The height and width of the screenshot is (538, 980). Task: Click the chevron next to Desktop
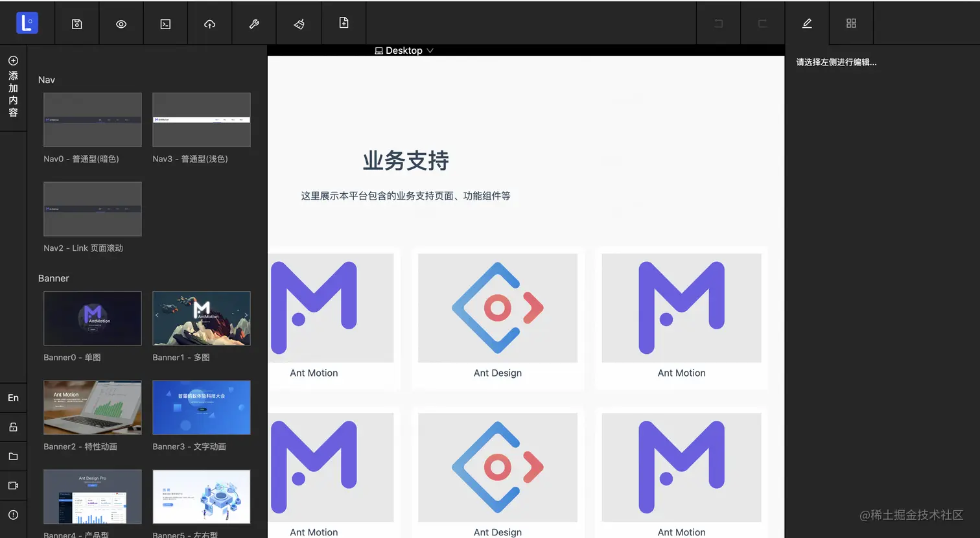click(x=430, y=51)
